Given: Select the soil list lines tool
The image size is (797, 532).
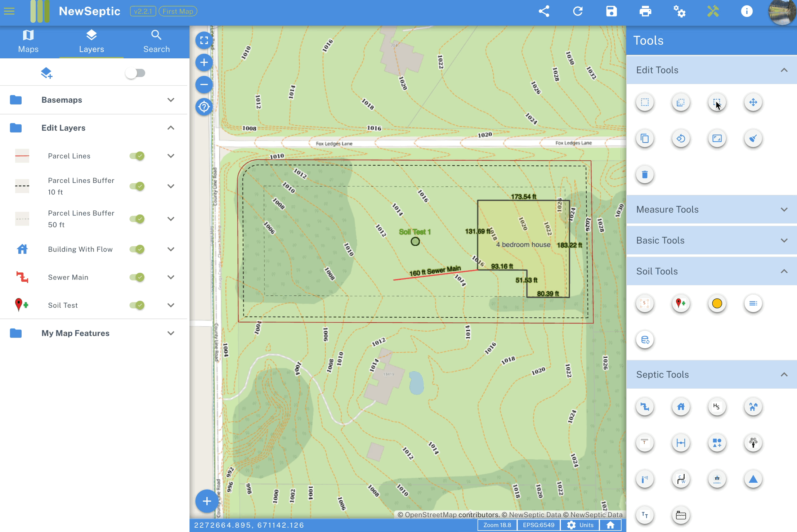Looking at the screenshot, I should (753, 304).
